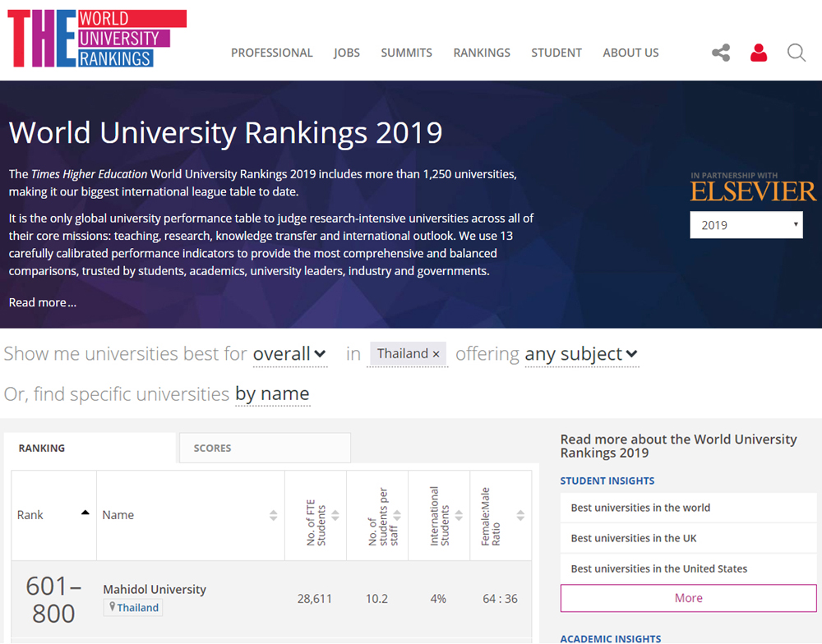Remove the Thailand filter tag
This screenshot has height=644, width=822.
point(436,354)
